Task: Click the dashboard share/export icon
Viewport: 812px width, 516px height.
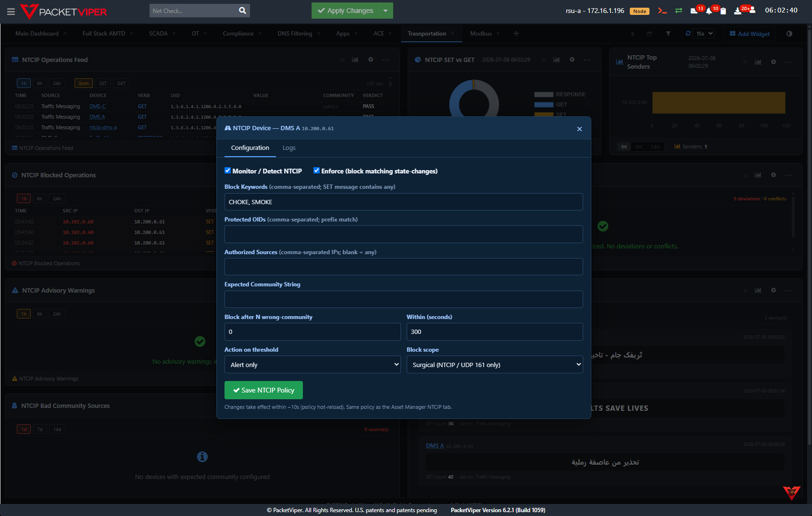Action: click(x=649, y=34)
